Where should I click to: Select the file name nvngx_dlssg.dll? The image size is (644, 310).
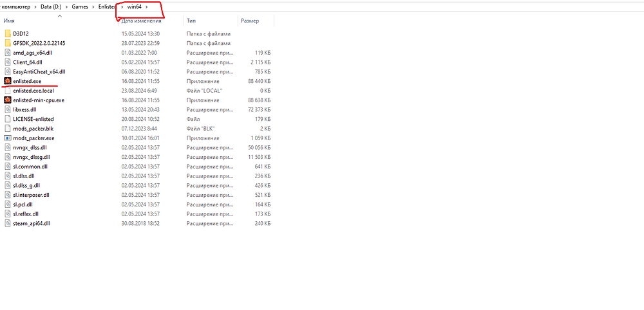[32, 157]
